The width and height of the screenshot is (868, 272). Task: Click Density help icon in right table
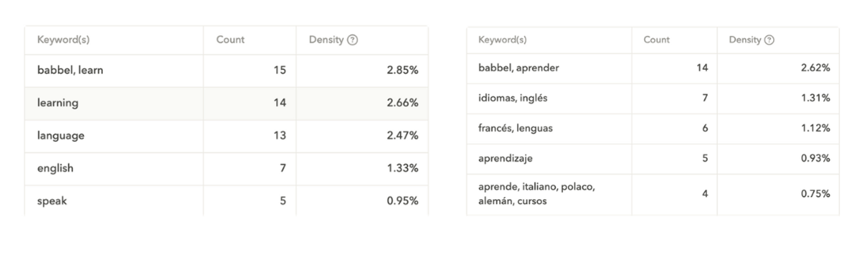click(x=769, y=40)
